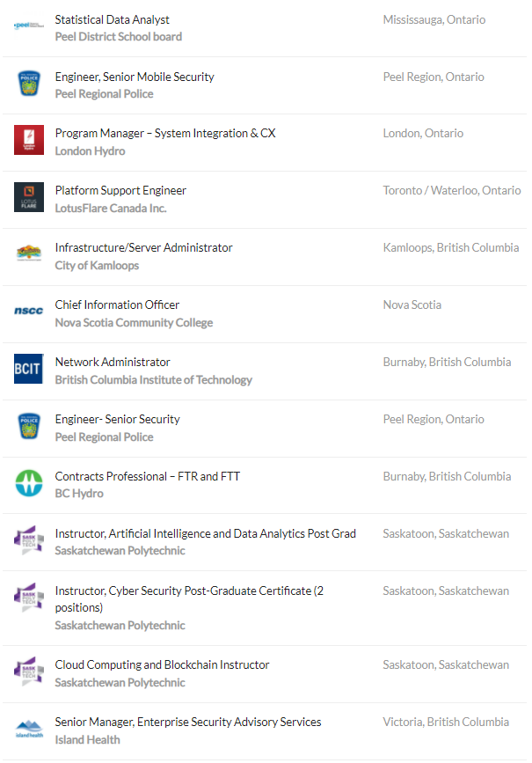The image size is (532, 763).
Task: Click the Peel District School Board logo
Action: pyautogui.click(x=29, y=26)
